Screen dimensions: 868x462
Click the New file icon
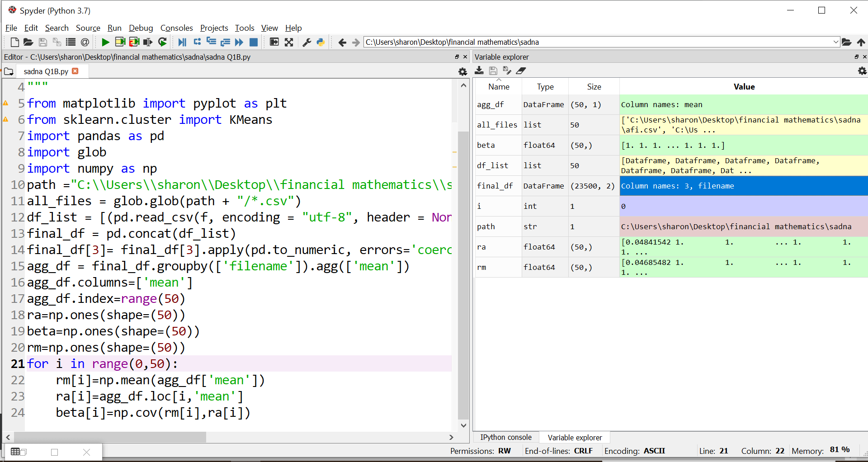(14, 42)
